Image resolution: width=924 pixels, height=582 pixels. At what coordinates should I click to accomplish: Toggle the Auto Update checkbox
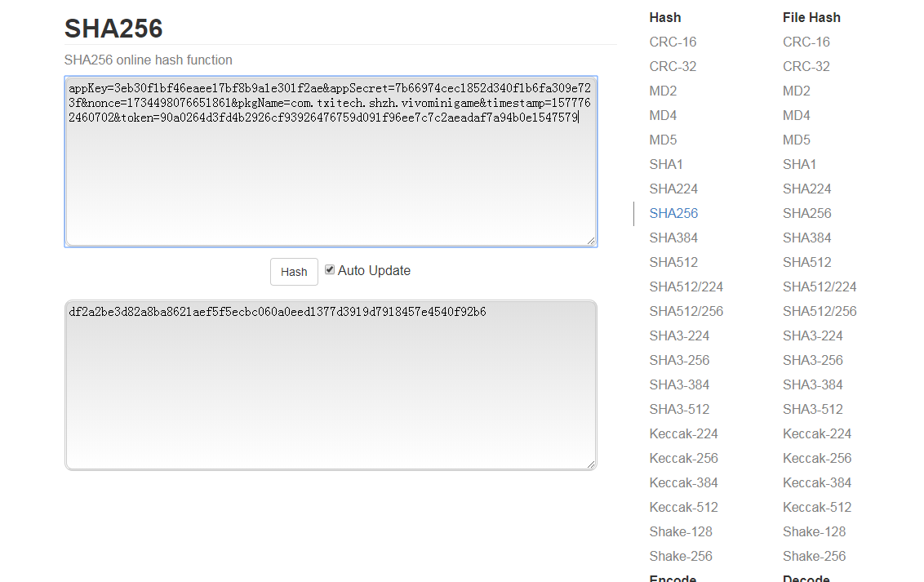[x=330, y=270]
